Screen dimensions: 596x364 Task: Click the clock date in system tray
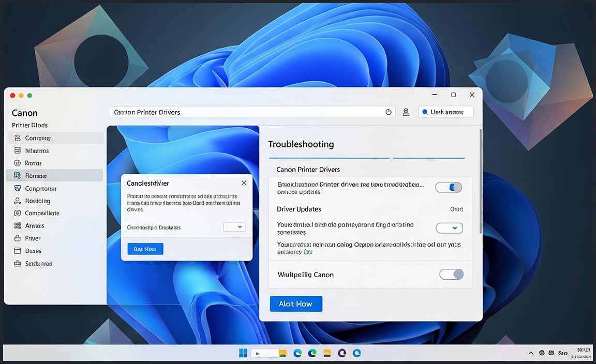581,353
